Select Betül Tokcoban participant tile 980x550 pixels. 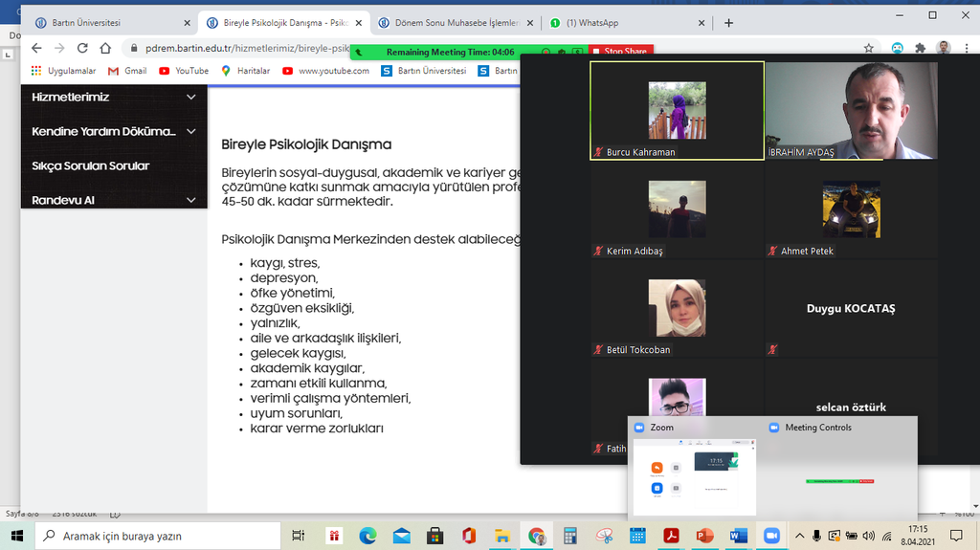point(677,308)
